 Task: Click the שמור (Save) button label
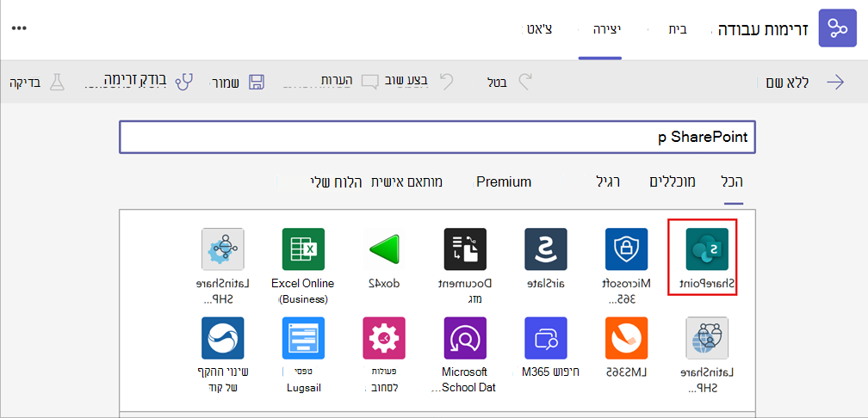click(x=225, y=83)
